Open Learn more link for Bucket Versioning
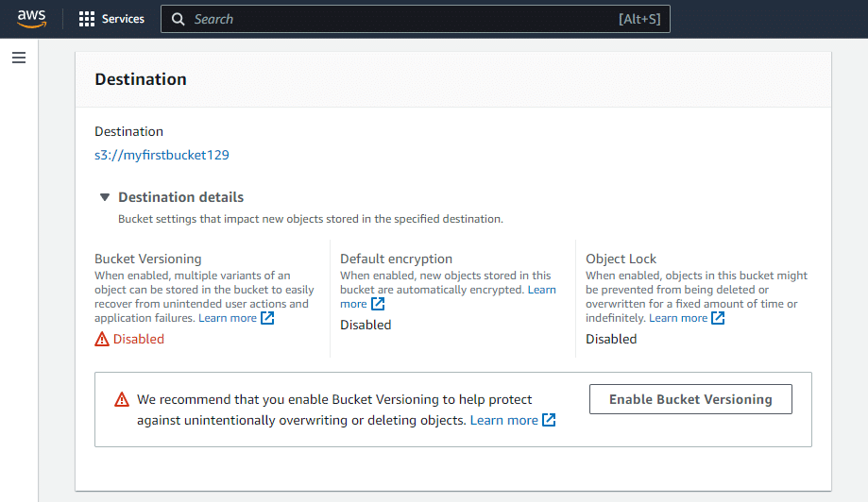This screenshot has width=868, height=502. coord(227,318)
